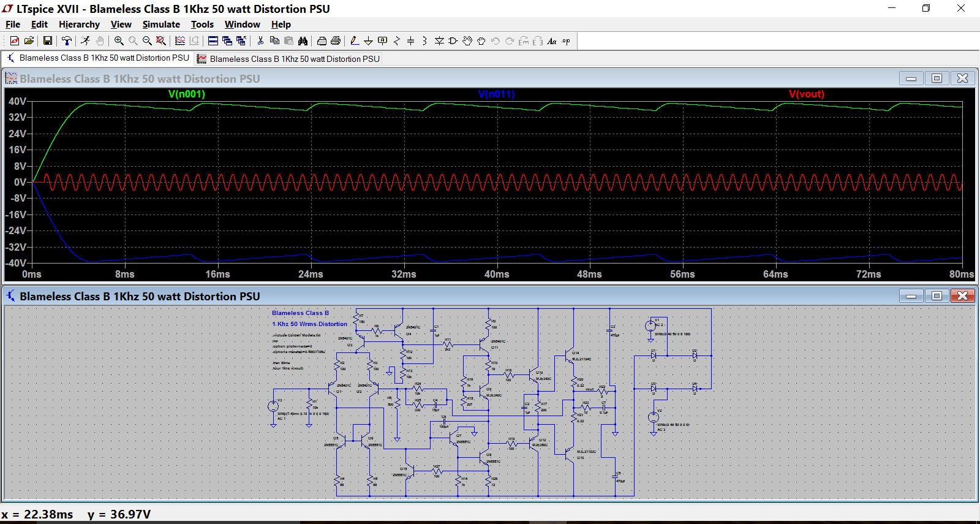Screen dimensions: 980x524
Task: Switch to the schematic tab
Action: (98, 58)
